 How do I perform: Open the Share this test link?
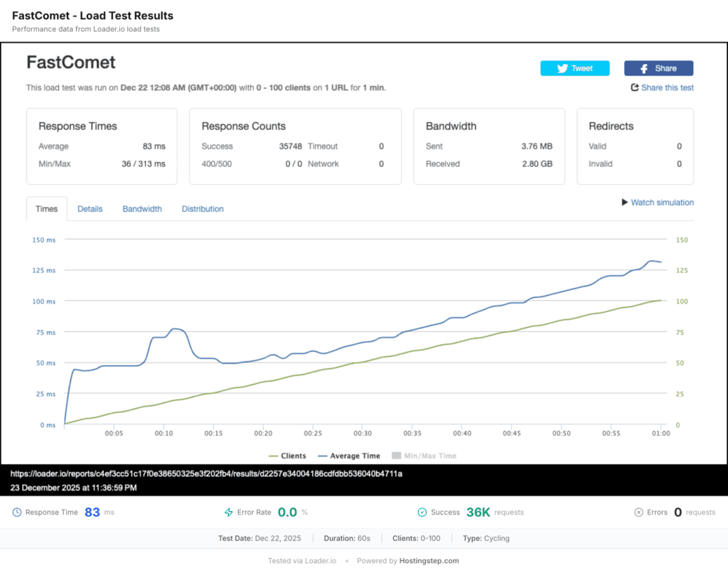tap(667, 87)
